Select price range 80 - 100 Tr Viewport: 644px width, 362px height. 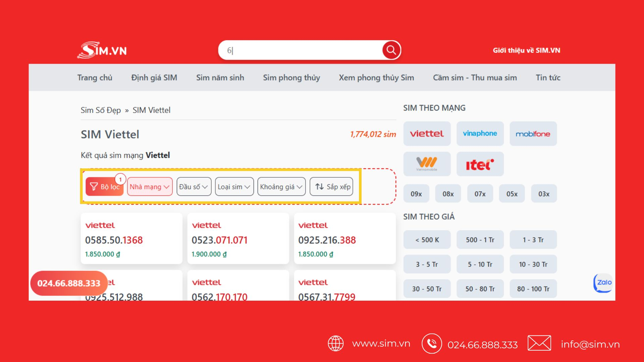click(x=533, y=289)
